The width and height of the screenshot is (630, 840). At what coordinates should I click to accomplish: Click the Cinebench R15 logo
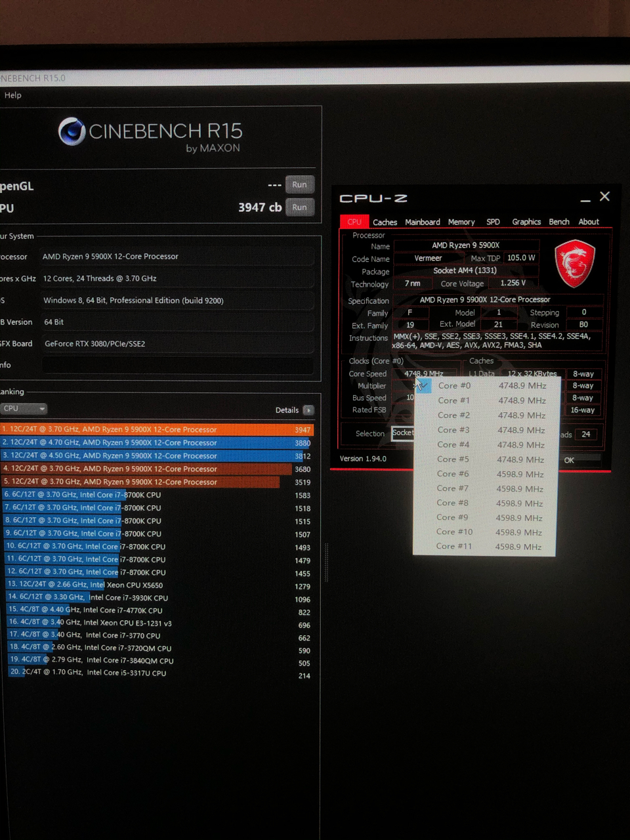tap(71, 131)
